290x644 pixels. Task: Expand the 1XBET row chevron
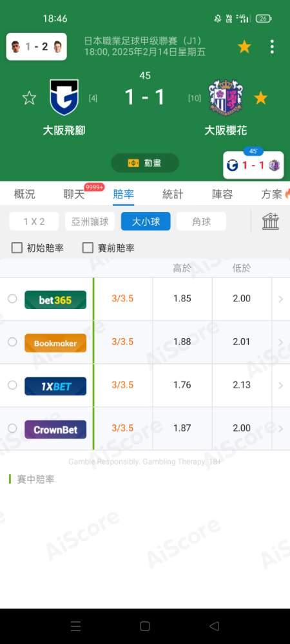click(x=281, y=385)
